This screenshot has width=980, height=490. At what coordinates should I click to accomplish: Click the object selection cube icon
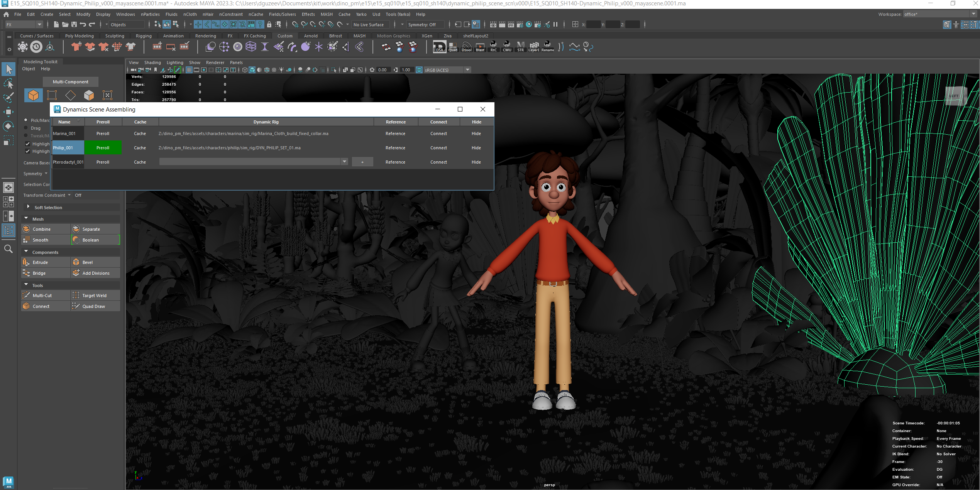pyautogui.click(x=34, y=95)
